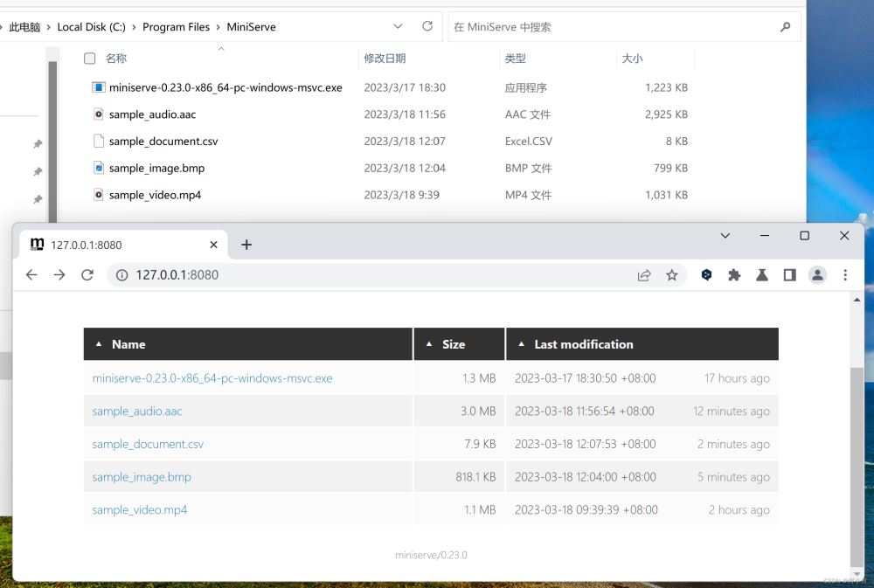Click the browser reload button
Image resolution: width=874 pixels, height=588 pixels.
[x=87, y=275]
